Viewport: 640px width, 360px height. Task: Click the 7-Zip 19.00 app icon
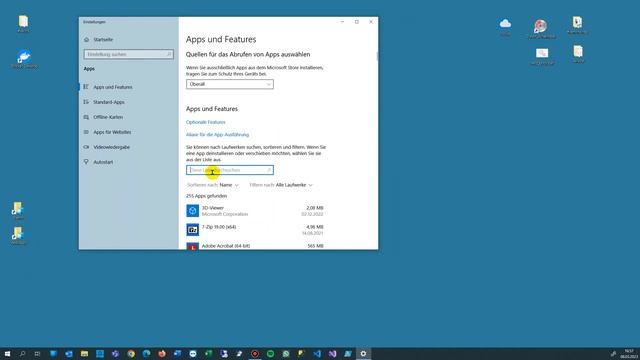[x=193, y=230]
